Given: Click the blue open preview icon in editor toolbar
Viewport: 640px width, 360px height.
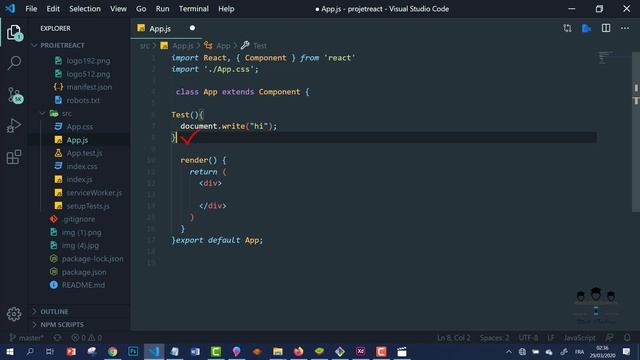Looking at the screenshot, I should tap(587, 28).
